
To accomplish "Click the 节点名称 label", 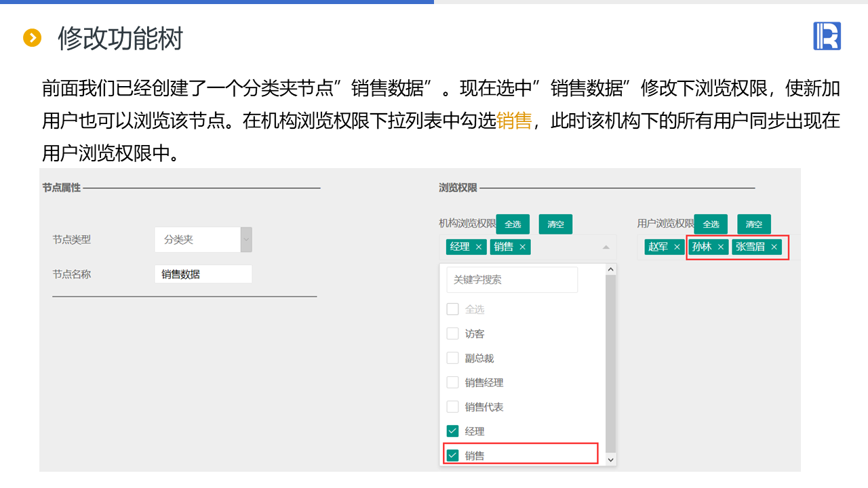I will point(71,274).
